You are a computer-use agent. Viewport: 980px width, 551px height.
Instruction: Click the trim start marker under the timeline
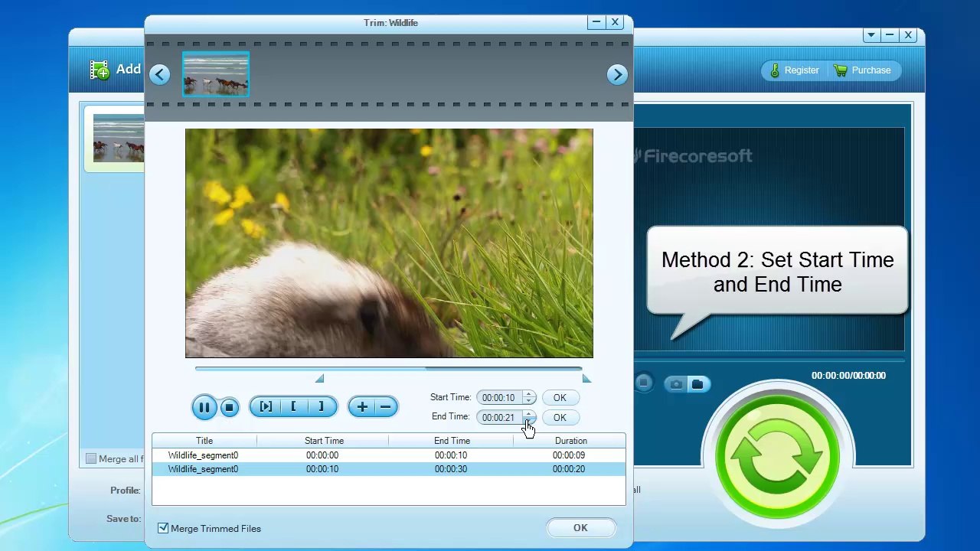point(320,379)
